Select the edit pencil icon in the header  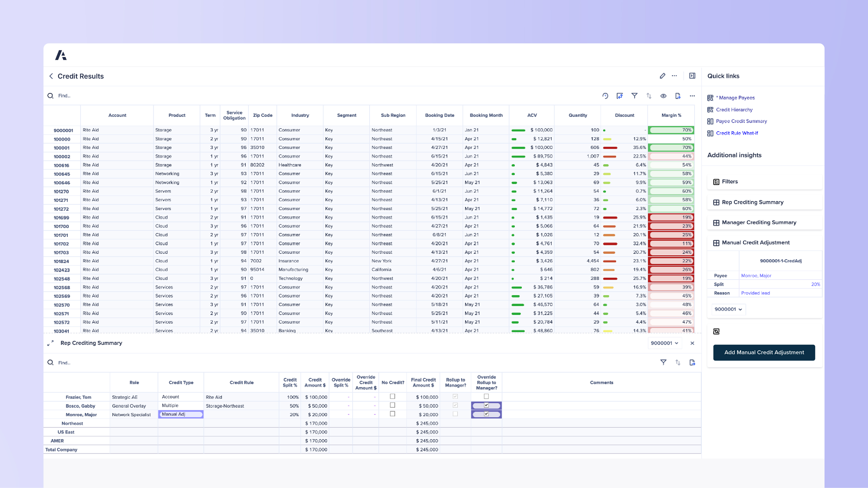tap(663, 76)
